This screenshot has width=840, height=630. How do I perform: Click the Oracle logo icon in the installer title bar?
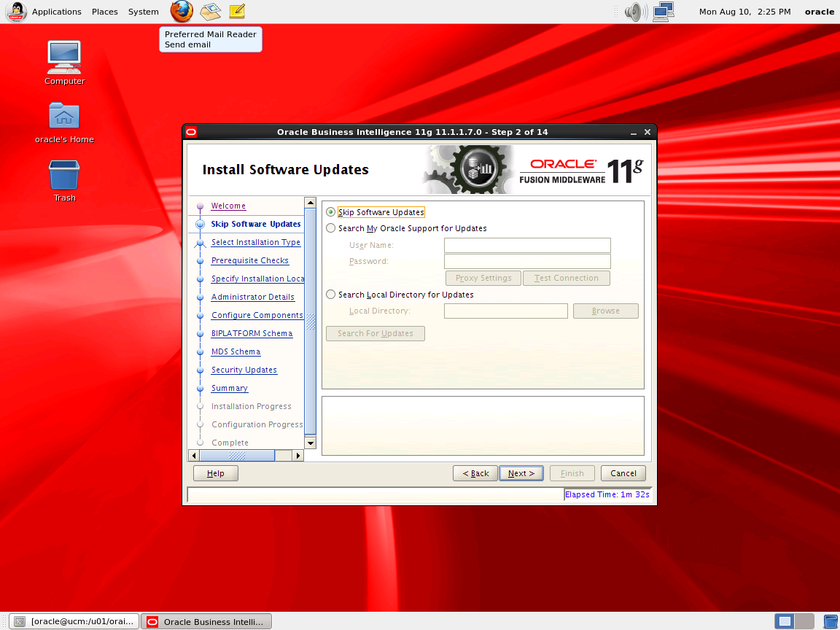(191, 132)
